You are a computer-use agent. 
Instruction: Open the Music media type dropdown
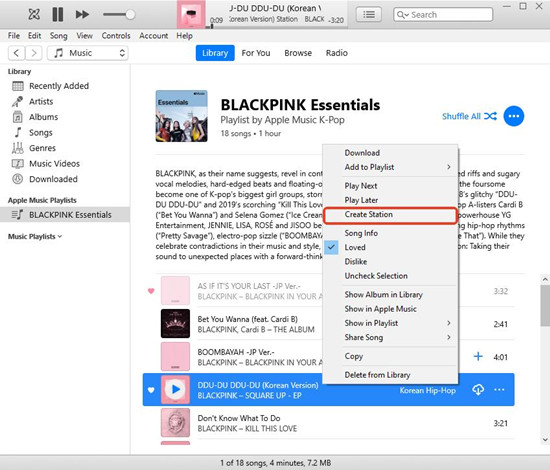pos(88,53)
